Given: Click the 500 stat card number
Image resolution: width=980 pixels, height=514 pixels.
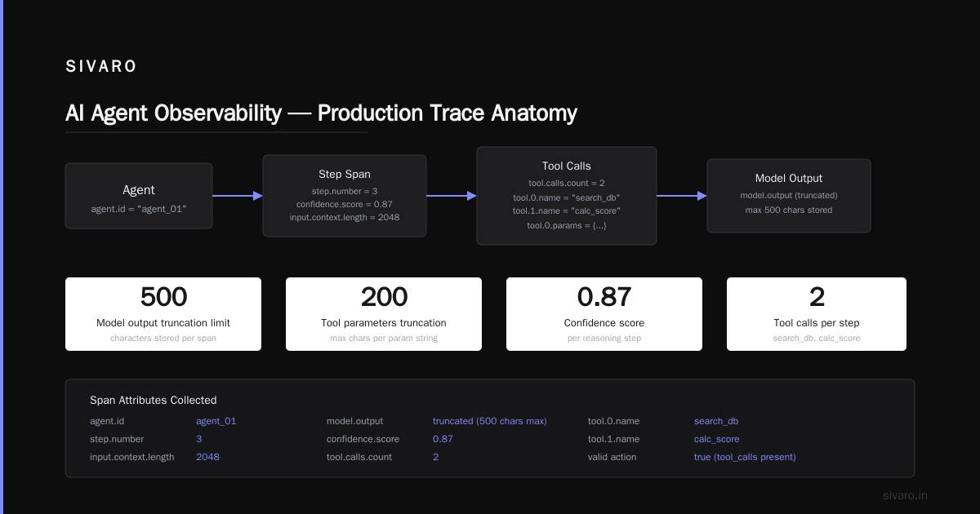Looking at the screenshot, I should [163, 297].
